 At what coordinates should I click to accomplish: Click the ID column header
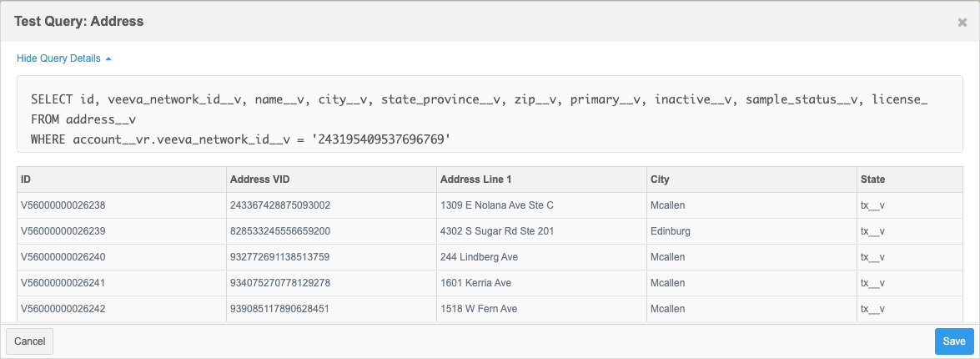26,179
